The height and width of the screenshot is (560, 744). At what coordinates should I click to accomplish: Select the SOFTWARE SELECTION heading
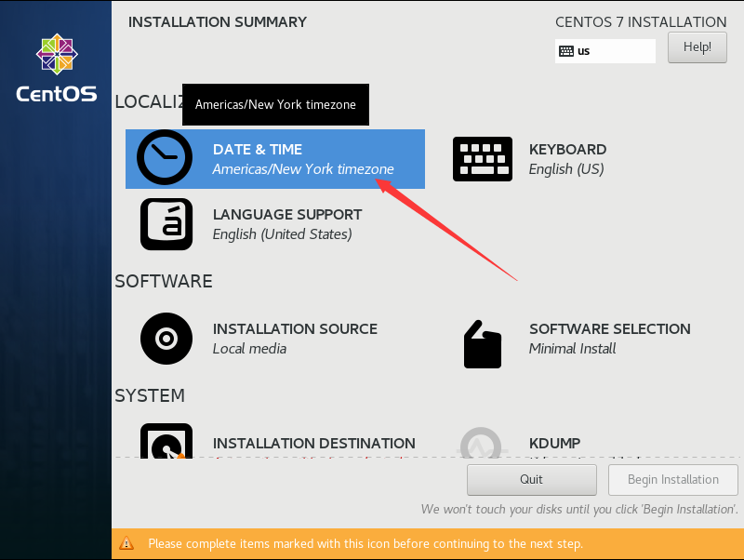610,329
